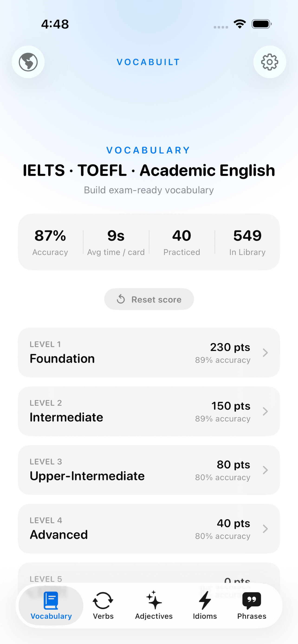Expand Level 3 Upper-Intermediate chevron

(x=265, y=470)
